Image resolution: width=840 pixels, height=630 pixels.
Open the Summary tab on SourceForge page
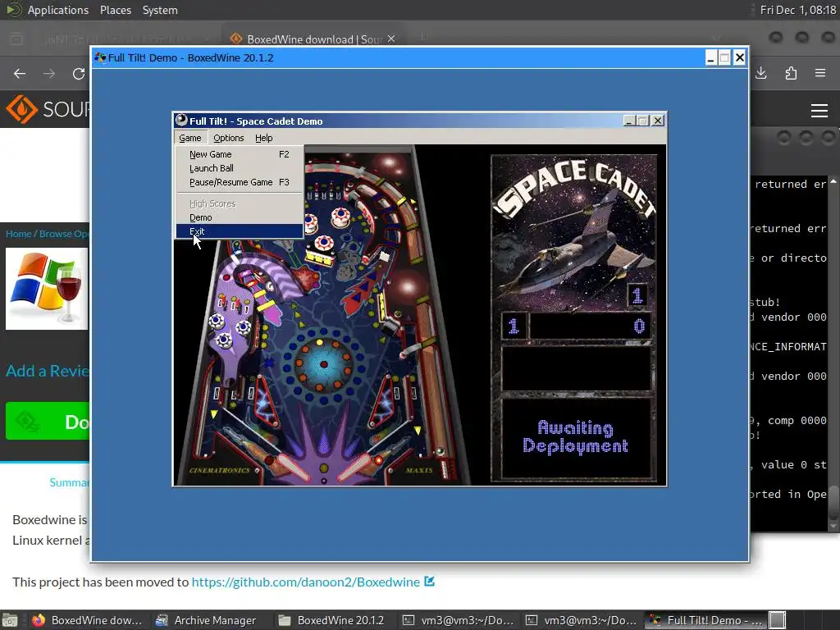click(x=69, y=482)
